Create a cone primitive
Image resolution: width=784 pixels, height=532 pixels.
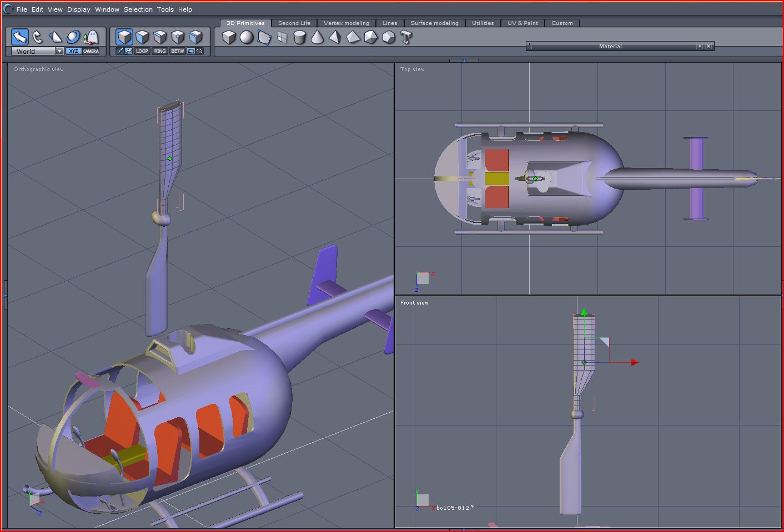tap(318, 37)
